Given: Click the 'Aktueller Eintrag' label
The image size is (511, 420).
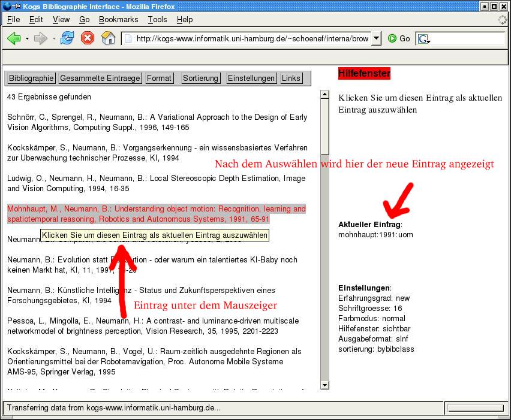Looking at the screenshot, I should (x=369, y=224).
